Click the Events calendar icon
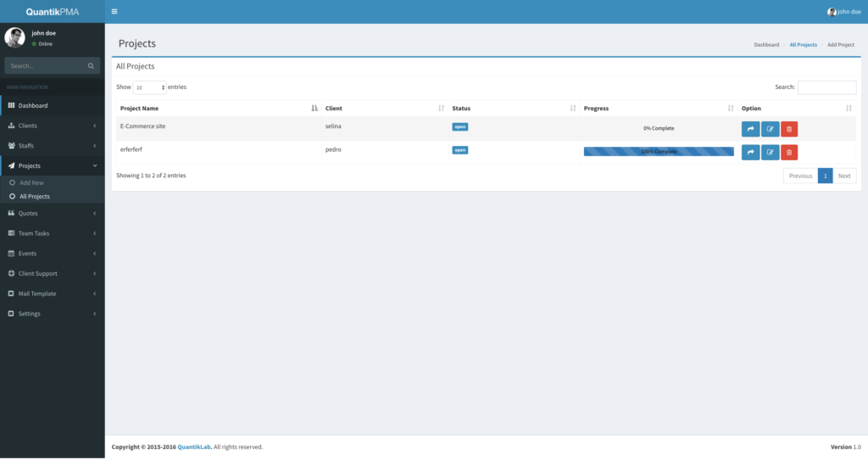The height and width of the screenshot is (470, 868). tap(11, 254)
